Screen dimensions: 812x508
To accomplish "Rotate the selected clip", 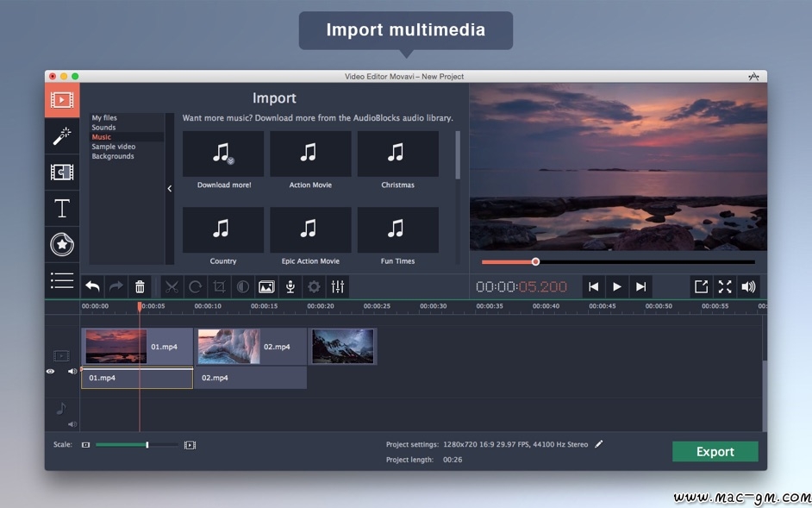I will (195, 286).
